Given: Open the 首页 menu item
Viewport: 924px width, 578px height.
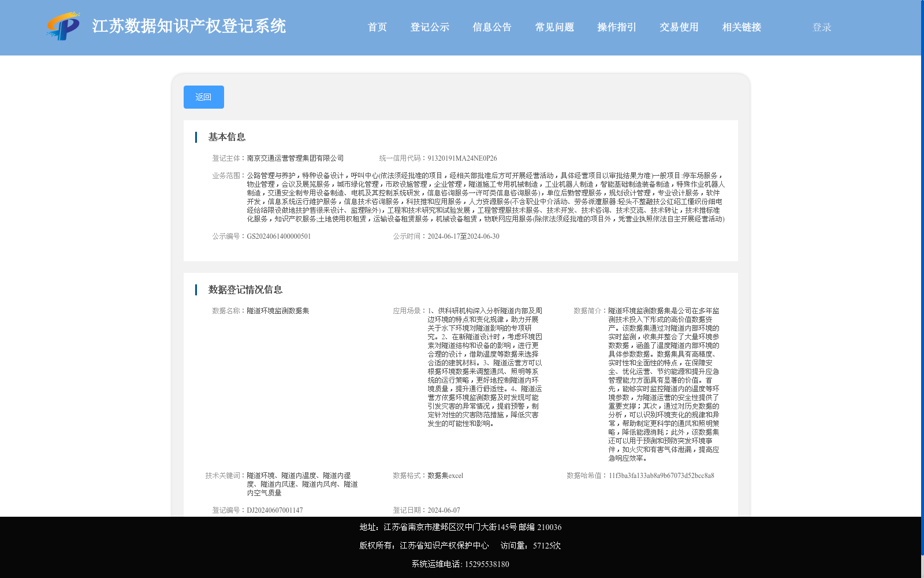Looking at the screenshot, I should (377, 27).
